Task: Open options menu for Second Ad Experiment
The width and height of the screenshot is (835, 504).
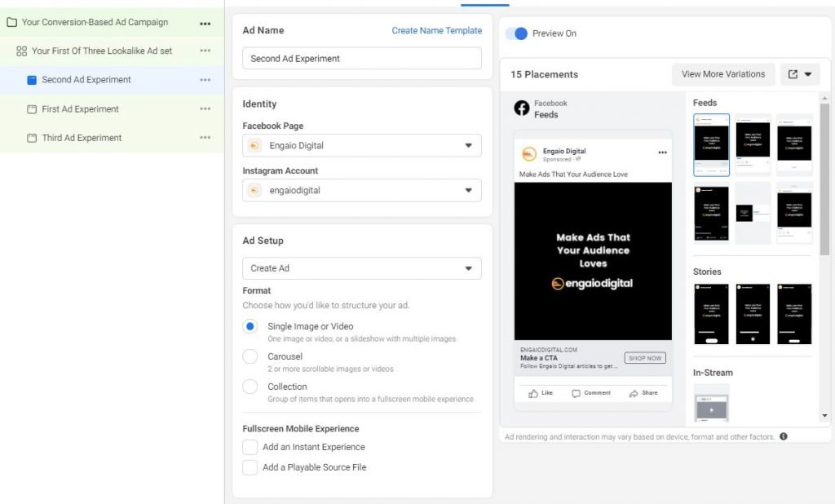Action: point(205,80)
